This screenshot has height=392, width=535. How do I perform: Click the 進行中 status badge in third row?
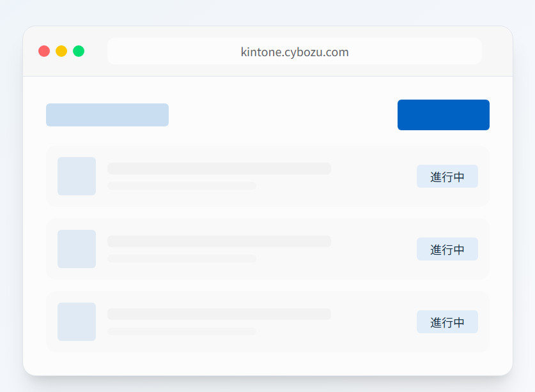447,322
